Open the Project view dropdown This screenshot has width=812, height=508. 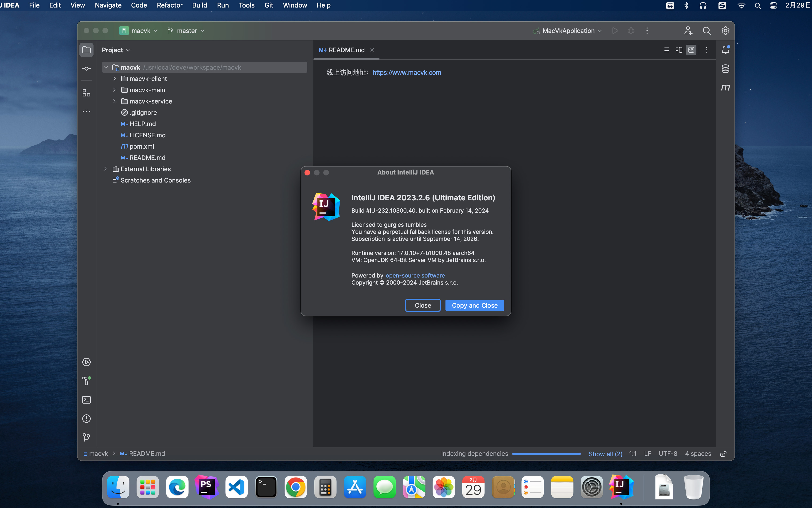pyautogui.click(x=116, y=50)
